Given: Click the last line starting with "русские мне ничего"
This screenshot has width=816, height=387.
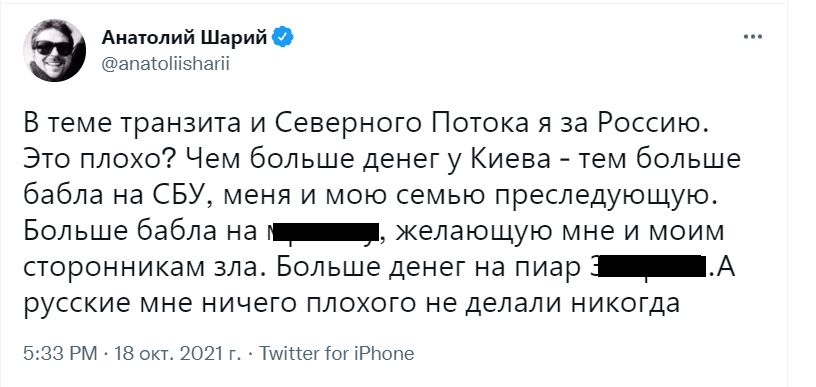Looking at the screenshot, I should pos(352,303).
